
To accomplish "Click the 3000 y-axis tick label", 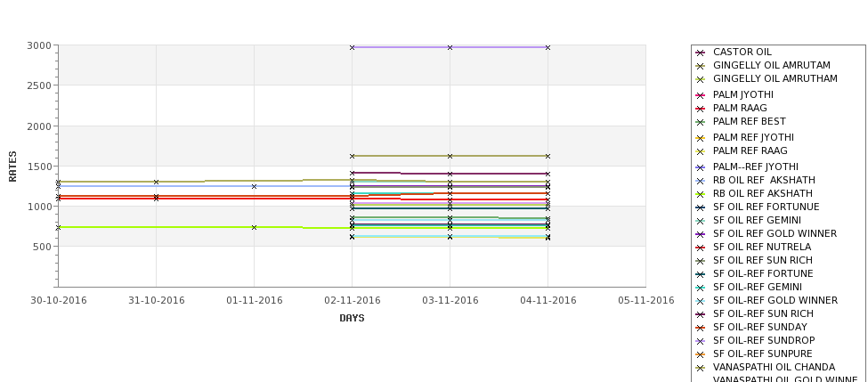I will coord(39,45).
